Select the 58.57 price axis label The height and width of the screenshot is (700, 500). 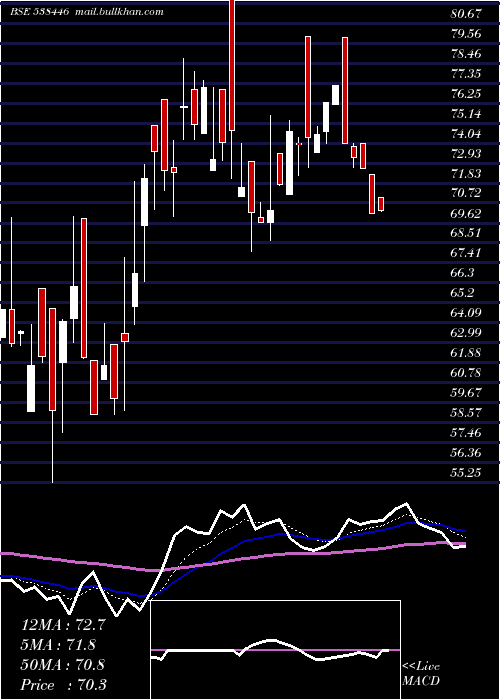(x=466, y=412)
